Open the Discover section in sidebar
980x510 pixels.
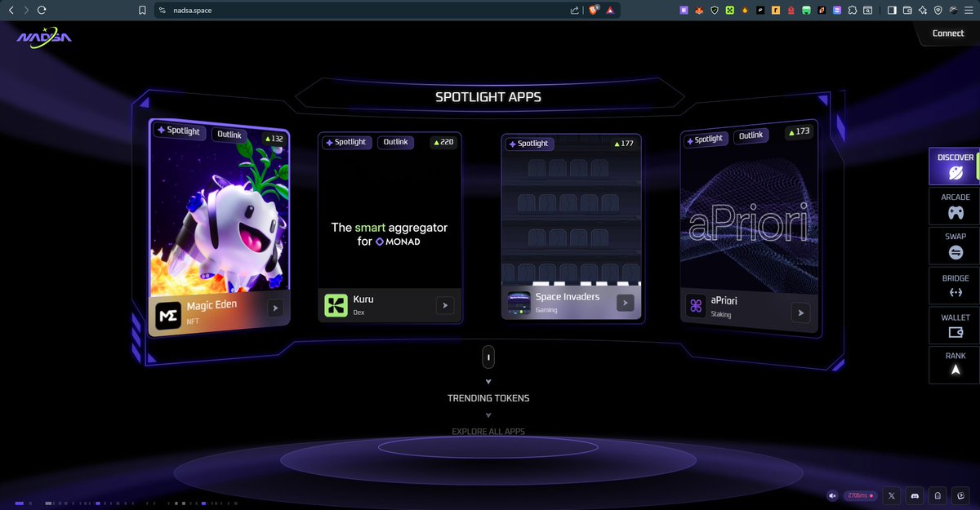[x=955, y=166]
